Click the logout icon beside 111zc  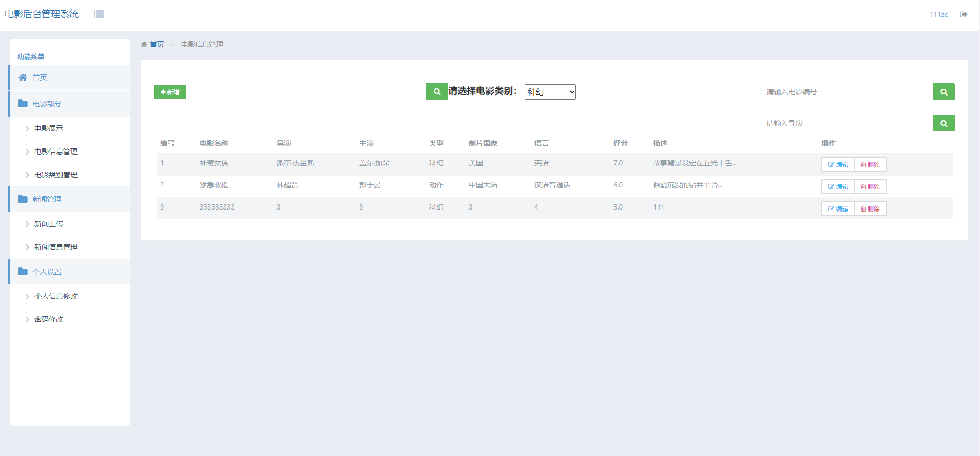tap(964, 14)
